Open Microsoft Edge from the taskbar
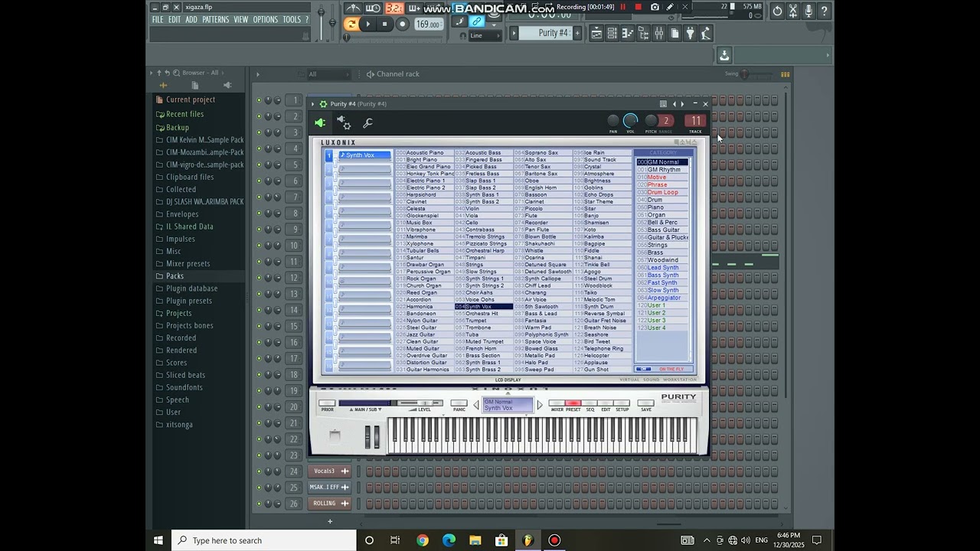This screenshot has width=980, height=551. (449, 540)
